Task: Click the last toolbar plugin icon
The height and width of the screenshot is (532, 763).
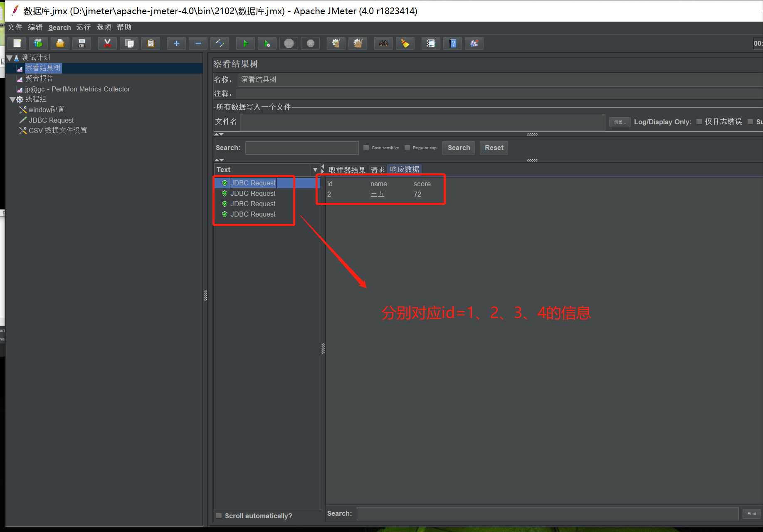Action: click(x=474, y=43)
